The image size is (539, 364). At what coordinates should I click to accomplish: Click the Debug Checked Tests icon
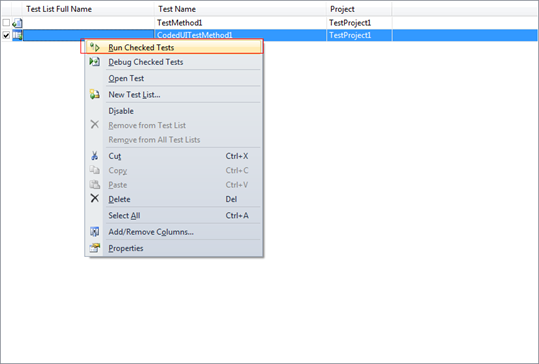pos(95,62)
